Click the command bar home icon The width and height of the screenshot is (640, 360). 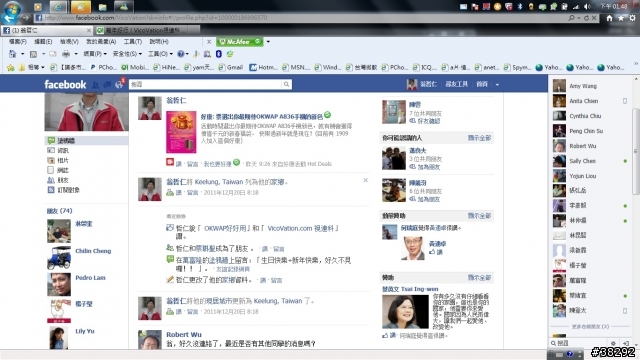tap(13, 54)
